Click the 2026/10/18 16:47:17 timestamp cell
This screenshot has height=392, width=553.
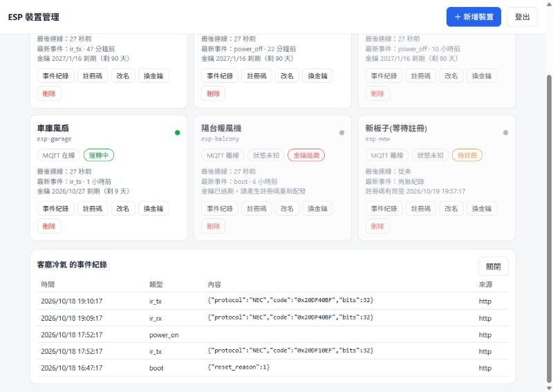(x=72, y=368)
